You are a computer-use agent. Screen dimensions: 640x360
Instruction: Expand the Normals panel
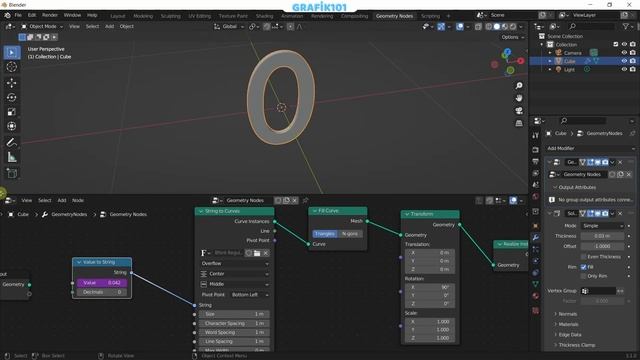[x=567, y=314]
